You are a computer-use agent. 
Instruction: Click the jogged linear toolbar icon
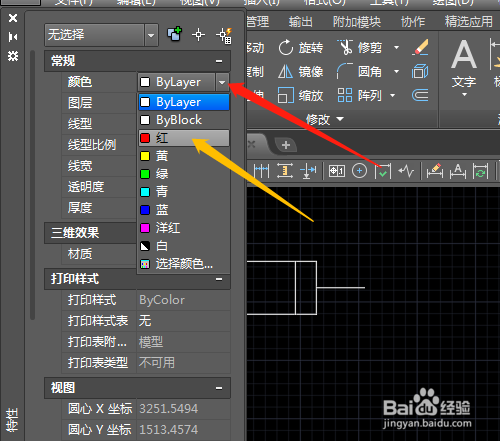point(406,171)
